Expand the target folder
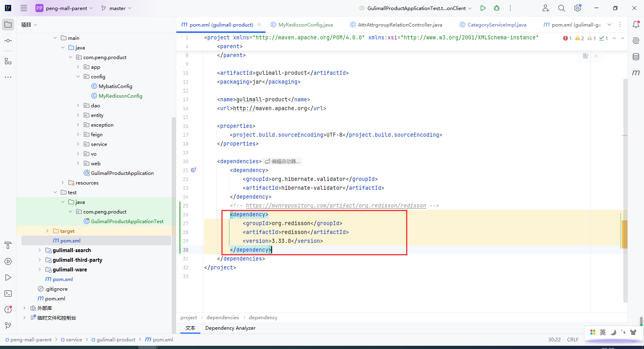This screenshot has width=644, height=349. (47, 231)
